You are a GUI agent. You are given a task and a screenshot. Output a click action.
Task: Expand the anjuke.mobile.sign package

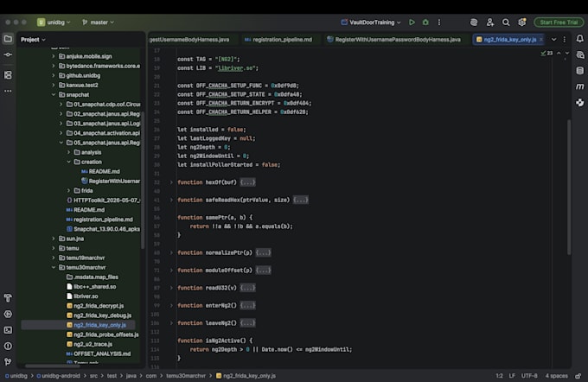(54, 56)
